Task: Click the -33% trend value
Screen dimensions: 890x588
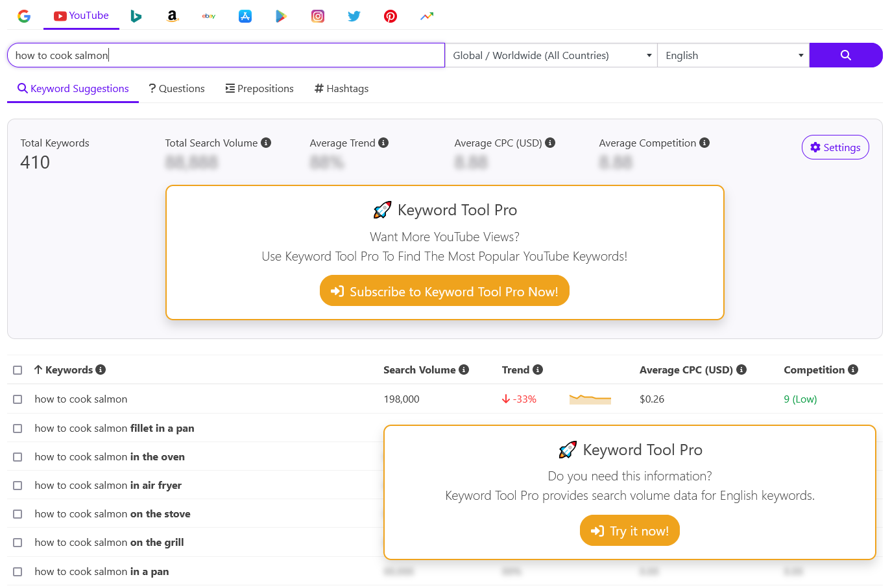Action: tap(519, 399)
